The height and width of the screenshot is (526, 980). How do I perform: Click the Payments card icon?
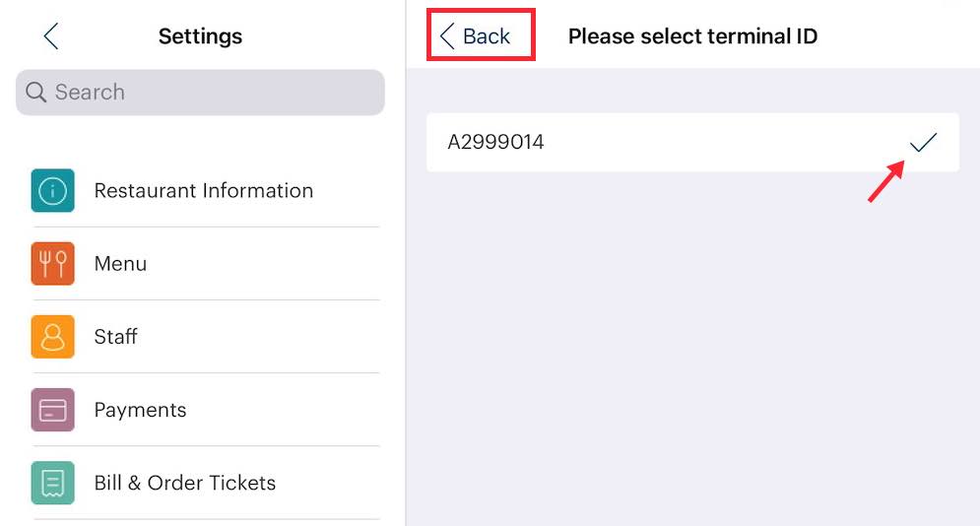pyautogui.click(x=53, y=409)
